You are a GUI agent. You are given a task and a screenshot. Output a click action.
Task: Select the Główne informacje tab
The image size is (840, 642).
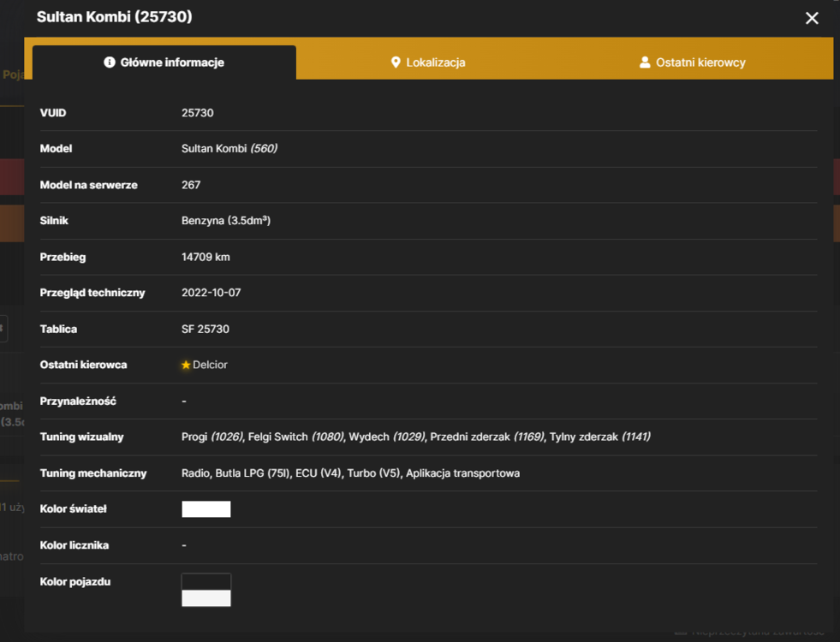tap(164, 62)
